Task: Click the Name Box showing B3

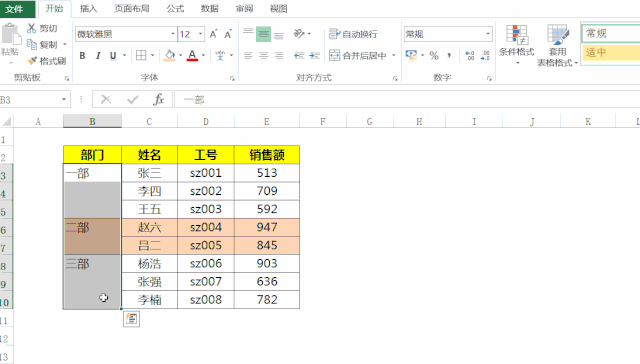Action: (x=29, y=100)
